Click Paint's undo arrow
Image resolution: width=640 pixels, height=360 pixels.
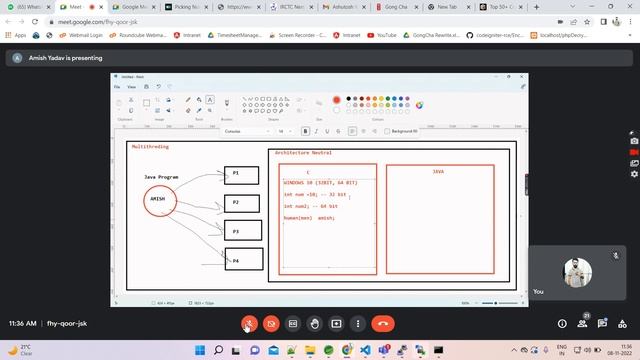pyautogui.click(x=158, y=87)
